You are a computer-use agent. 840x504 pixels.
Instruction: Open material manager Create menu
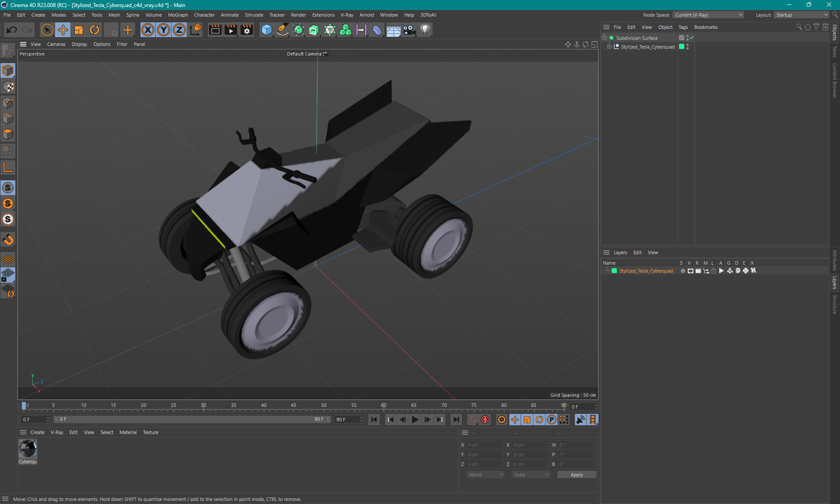(x=37, y=432)
